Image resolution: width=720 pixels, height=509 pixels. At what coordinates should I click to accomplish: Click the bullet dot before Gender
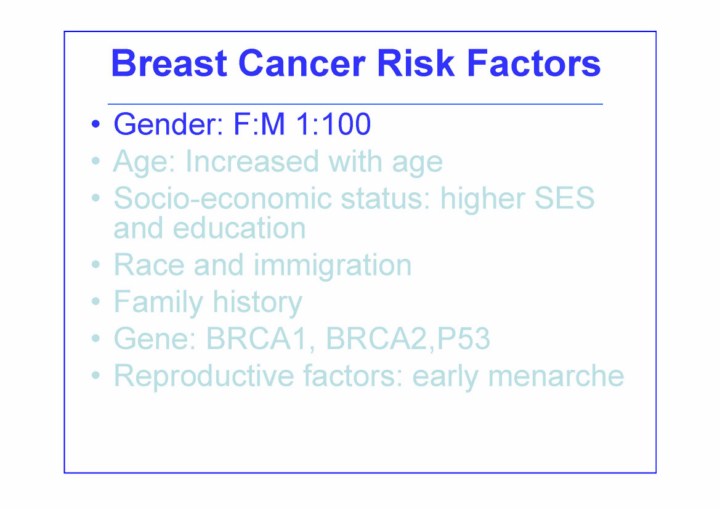[95, 126]
